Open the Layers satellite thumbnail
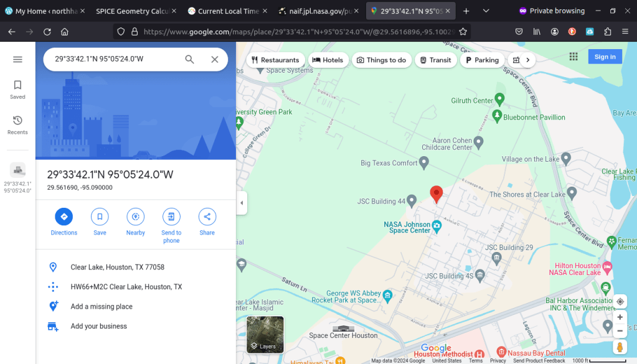This screenshot has height=364, width=637. click(x=265, y=335)
